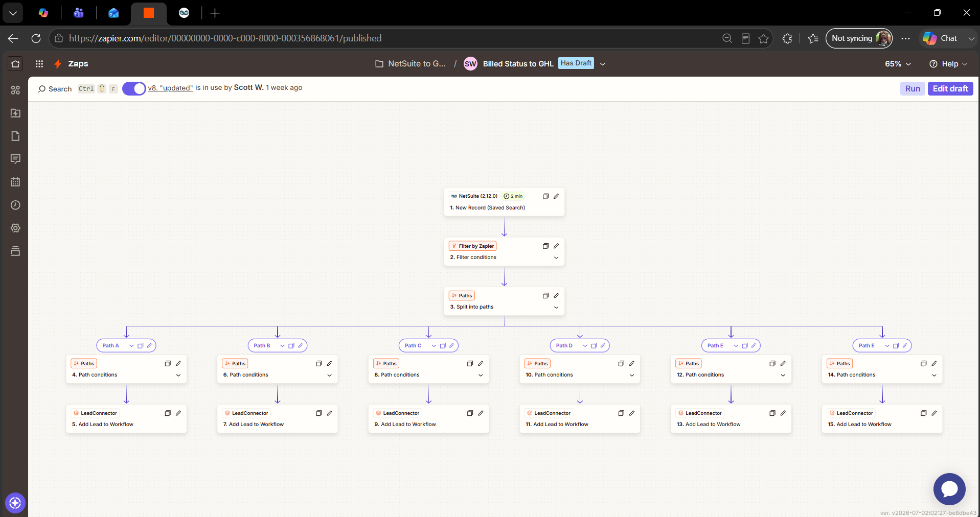Open browser settings and more menu
This screenshot has height=517, width=980.
pyautogui.click(x=905, y=38)
